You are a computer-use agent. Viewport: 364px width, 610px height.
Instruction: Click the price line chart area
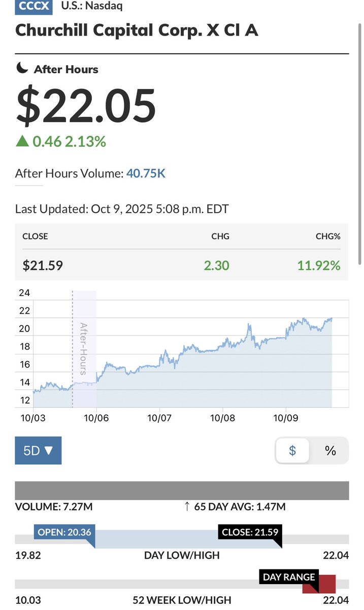pyautogui.click(x=183, y=362)
